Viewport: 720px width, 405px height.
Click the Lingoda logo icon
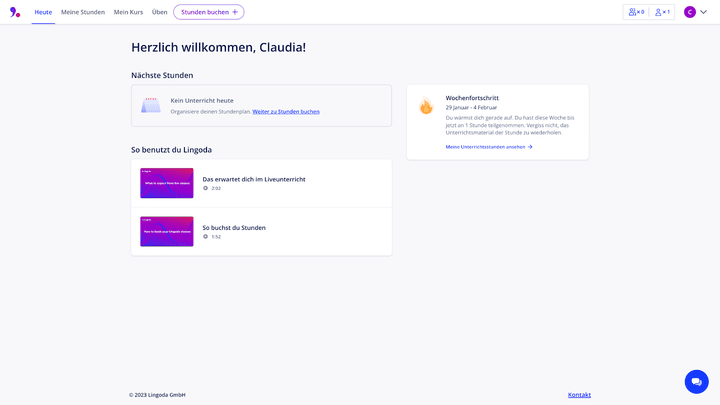tap(15, 12)
